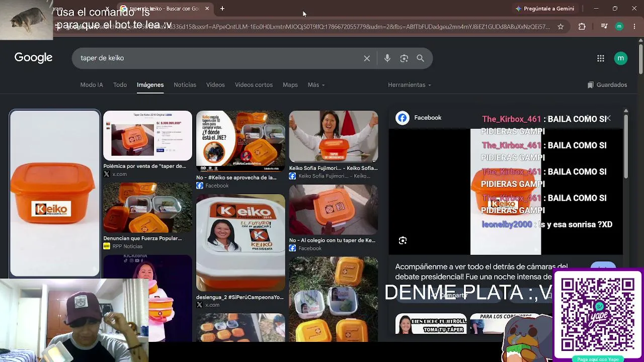Click the Chrome address bar

(x=302, y=27)
